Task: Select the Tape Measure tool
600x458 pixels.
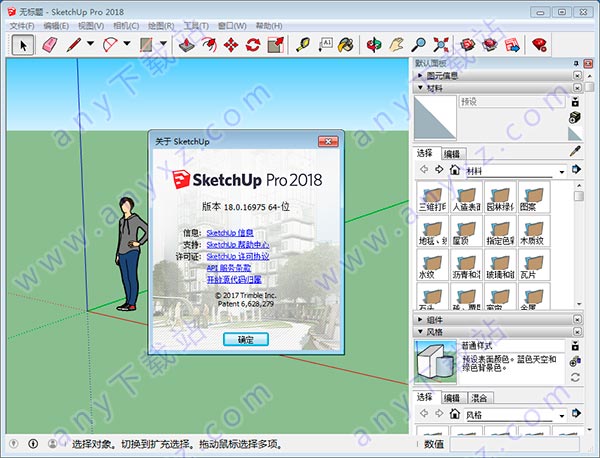Action: click(303, 45)
